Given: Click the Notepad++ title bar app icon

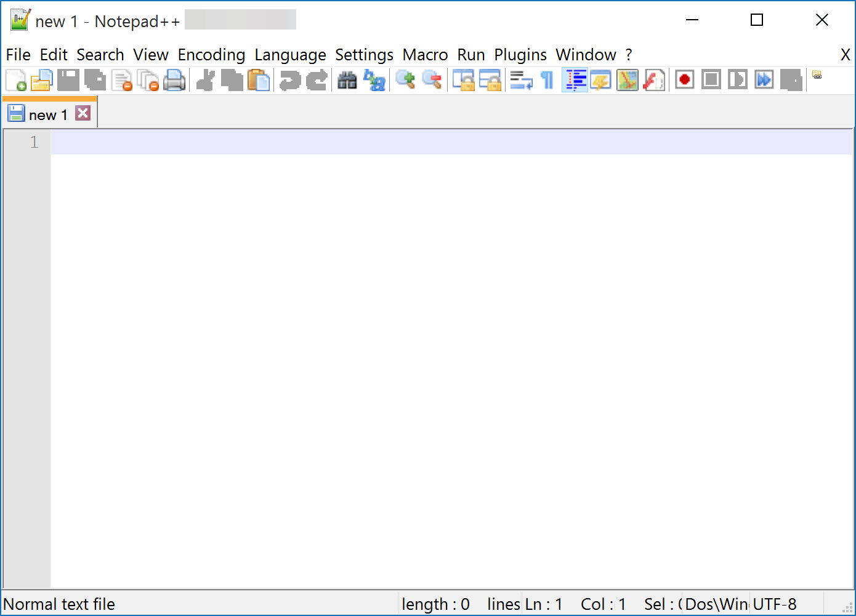Looking at the screenshot, I should point(20,20).
